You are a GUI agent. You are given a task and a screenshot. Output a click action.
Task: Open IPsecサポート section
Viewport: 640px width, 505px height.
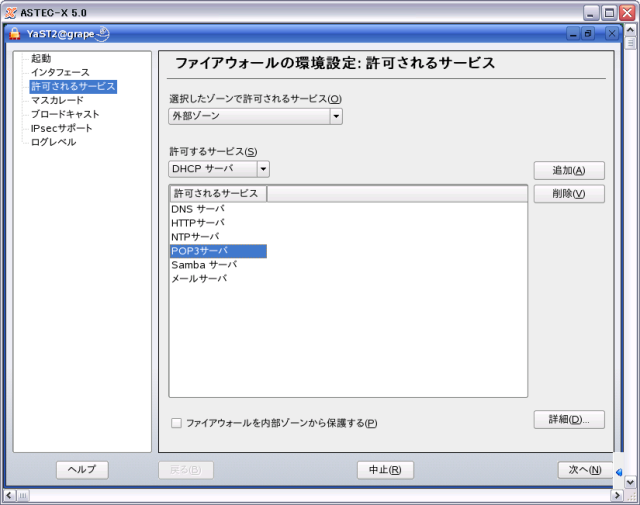[x=61, y=128]
